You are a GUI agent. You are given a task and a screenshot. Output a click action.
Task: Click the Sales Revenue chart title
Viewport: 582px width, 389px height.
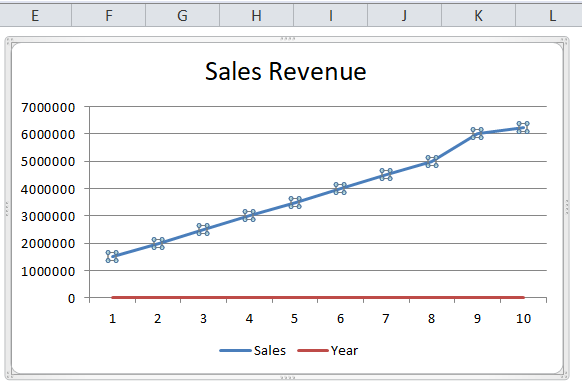coord(285,71)
